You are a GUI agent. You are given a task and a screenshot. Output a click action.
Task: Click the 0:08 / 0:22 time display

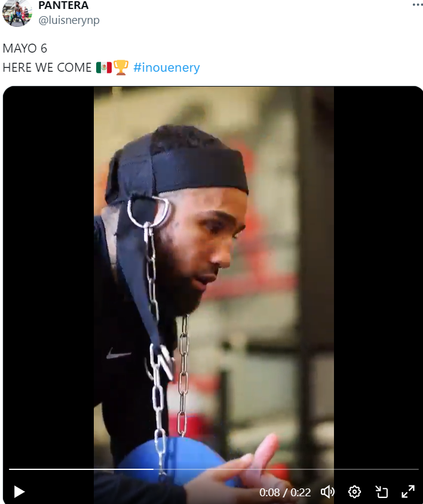pos(285,492)
